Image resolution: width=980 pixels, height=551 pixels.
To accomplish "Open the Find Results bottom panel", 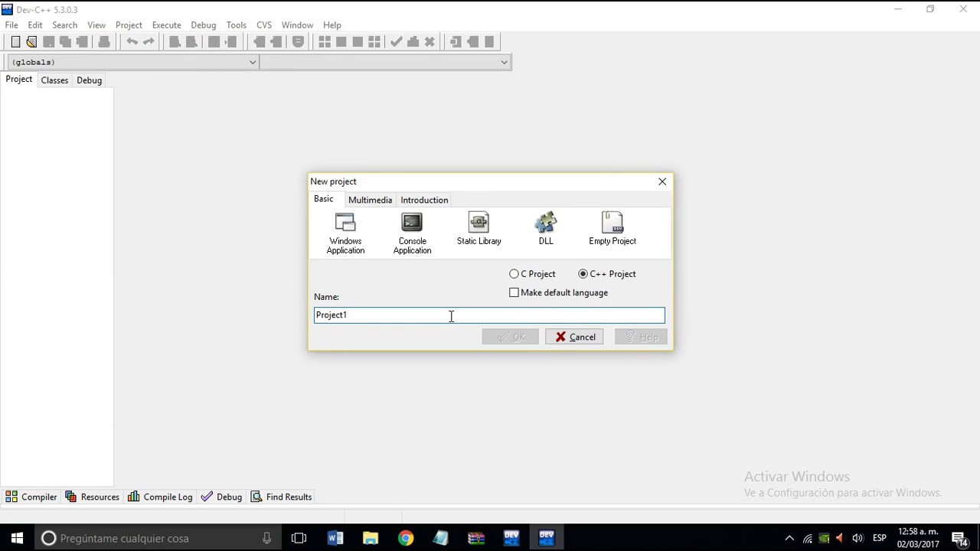I will 281,497.
